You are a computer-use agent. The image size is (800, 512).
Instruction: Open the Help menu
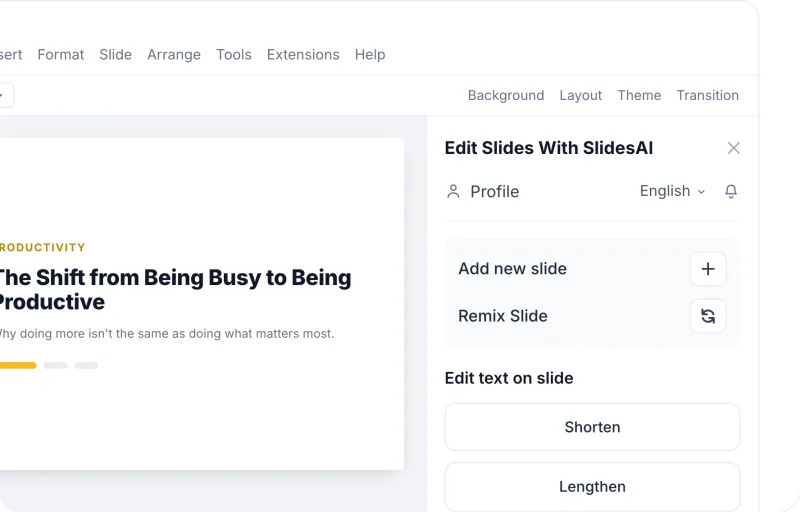(370, 55)
